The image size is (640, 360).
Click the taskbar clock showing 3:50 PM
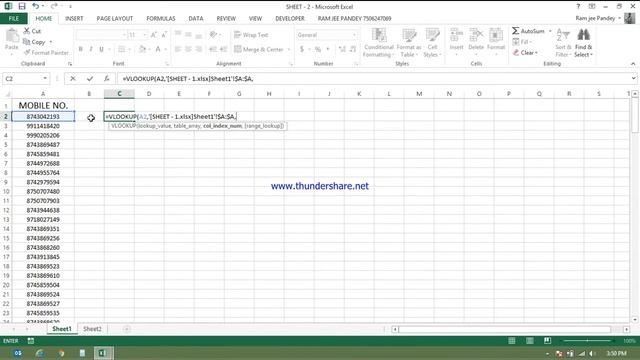click(616, 353)
